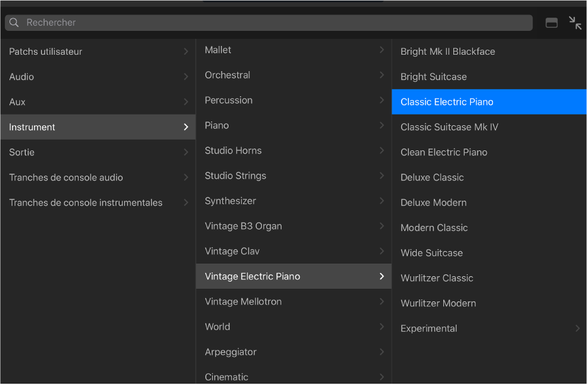588x385 pixels.
Task: Expand Tranches de console audio chevron
Action: click(186, 177)
